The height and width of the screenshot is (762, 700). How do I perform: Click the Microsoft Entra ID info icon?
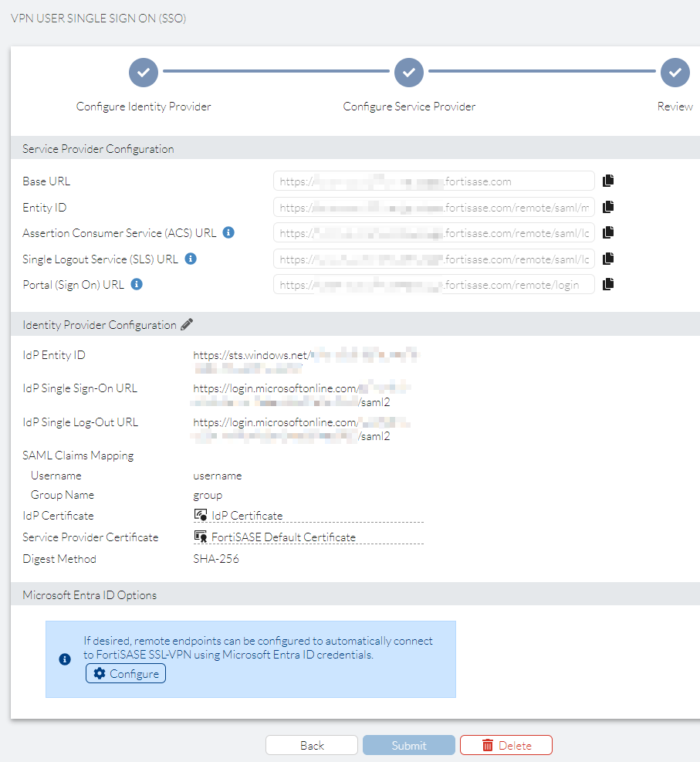coord(65,659)
